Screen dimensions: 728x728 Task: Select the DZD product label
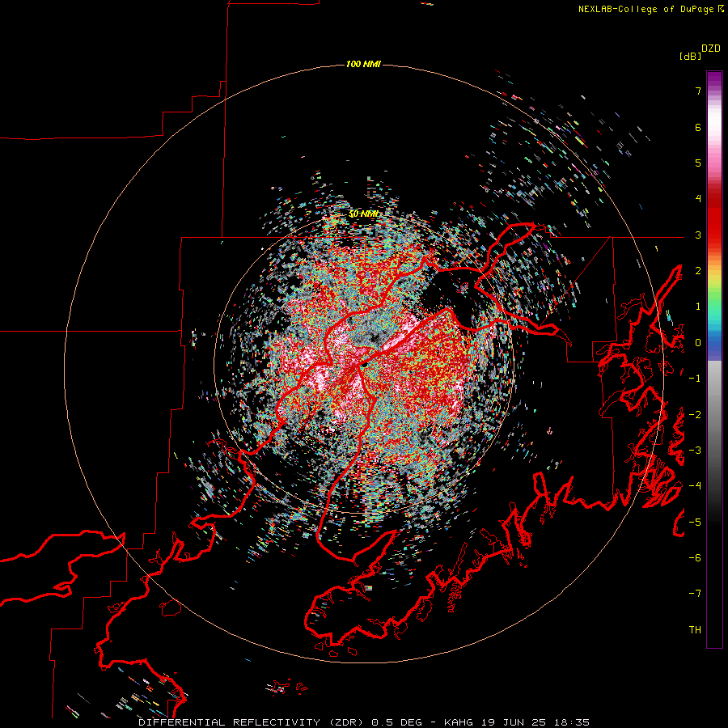(x=711, y=49)
